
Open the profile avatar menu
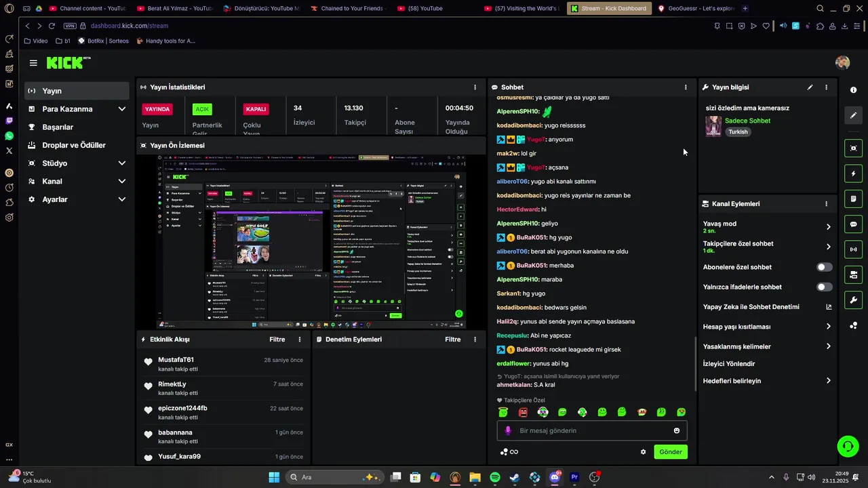point(842,62)
